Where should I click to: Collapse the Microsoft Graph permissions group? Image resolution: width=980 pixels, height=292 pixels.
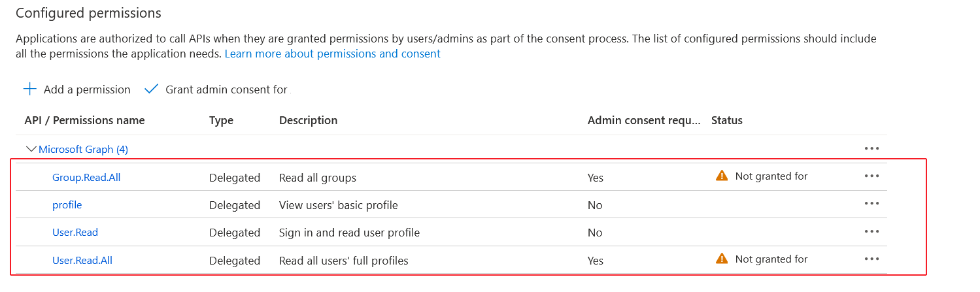31,150
